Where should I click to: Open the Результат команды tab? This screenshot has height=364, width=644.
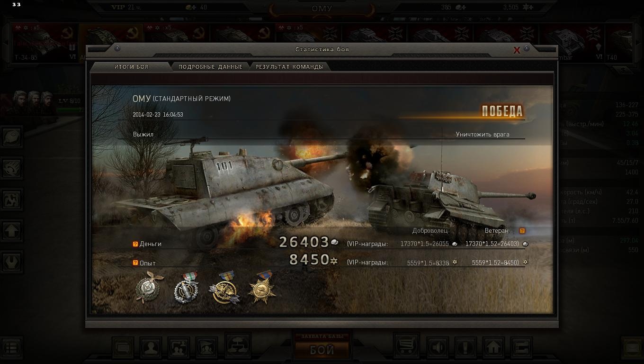click(289, 67)
